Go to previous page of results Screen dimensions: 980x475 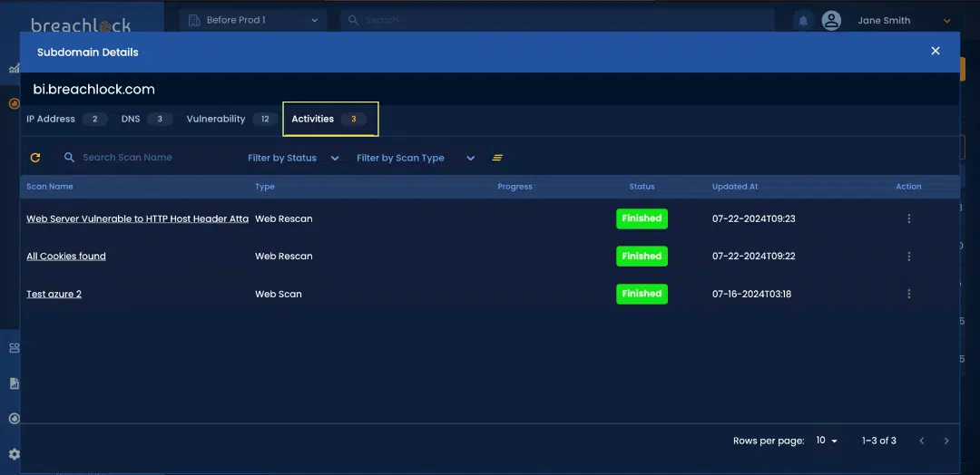pyautogui.click(x=921, y=441)
